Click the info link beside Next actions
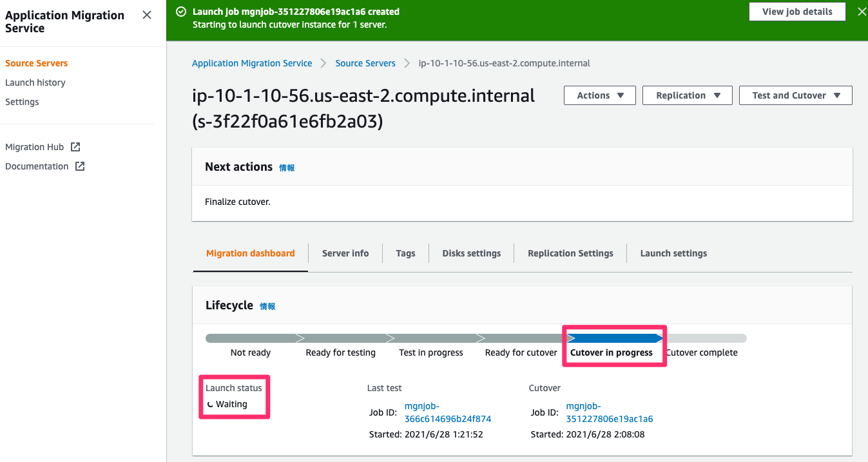Image resolution: width=868 pixels, height=462 pixels. click(x=287, y=168)
